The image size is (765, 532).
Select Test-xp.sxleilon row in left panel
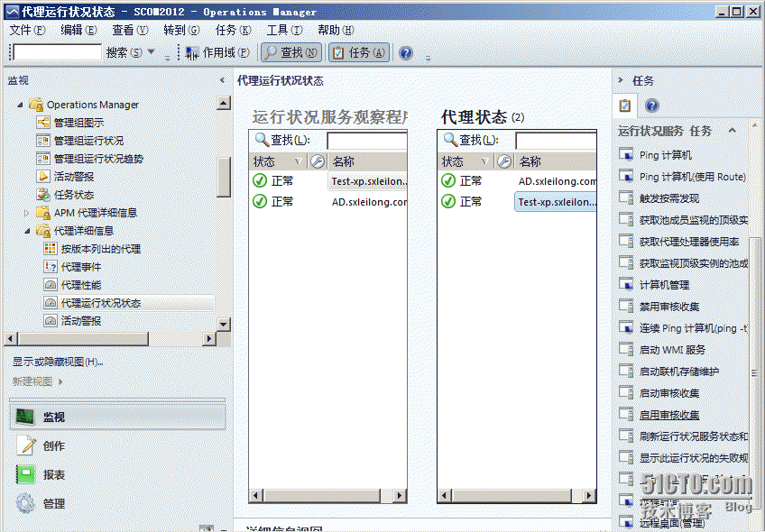pyautogui.click(x=327, y=181)
